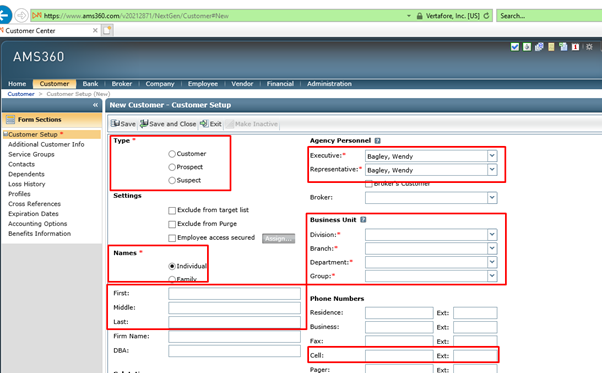Open settings gear in AMS360 header
602x373 pixels.
pyautogui.click(x=589, y=47)
